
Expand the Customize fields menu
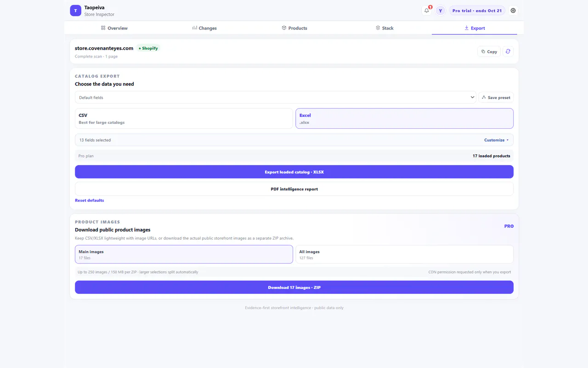coord(497,140)
